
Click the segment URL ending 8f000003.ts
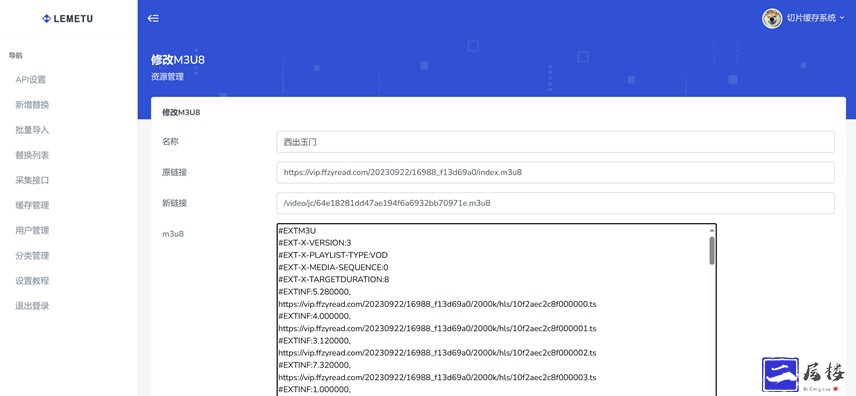(x=437, y=377)
